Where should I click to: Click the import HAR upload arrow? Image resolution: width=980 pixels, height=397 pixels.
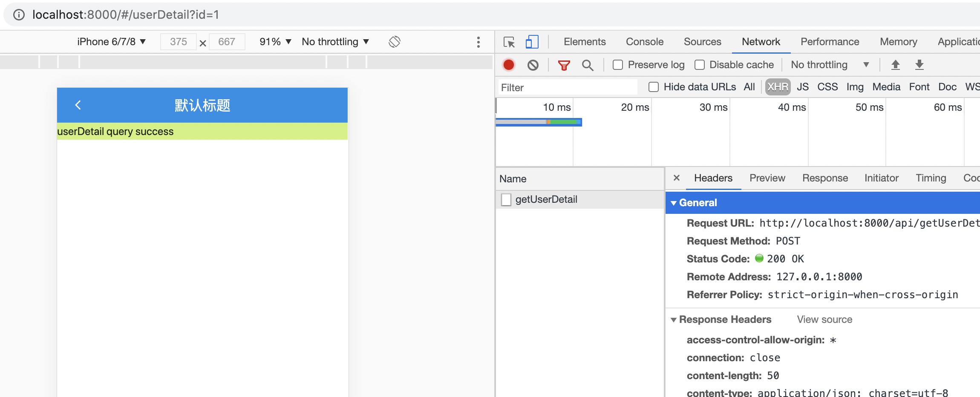(896, 65)
